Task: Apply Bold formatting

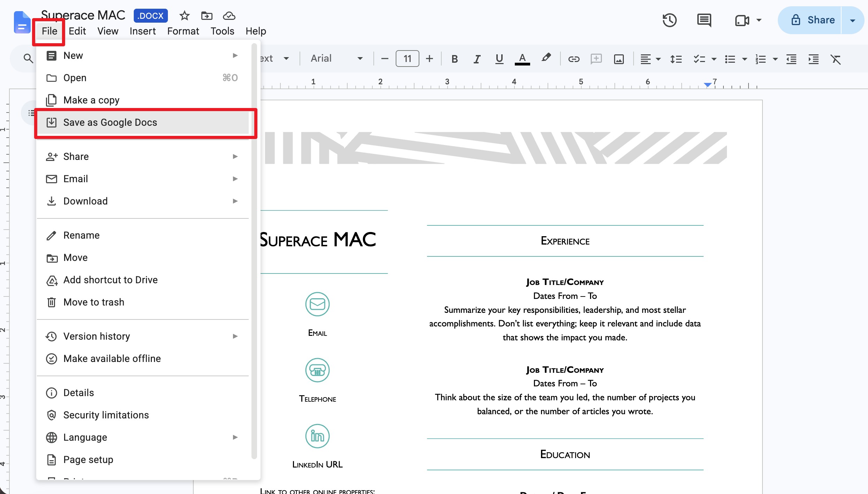Action: (x=455, y=59)
